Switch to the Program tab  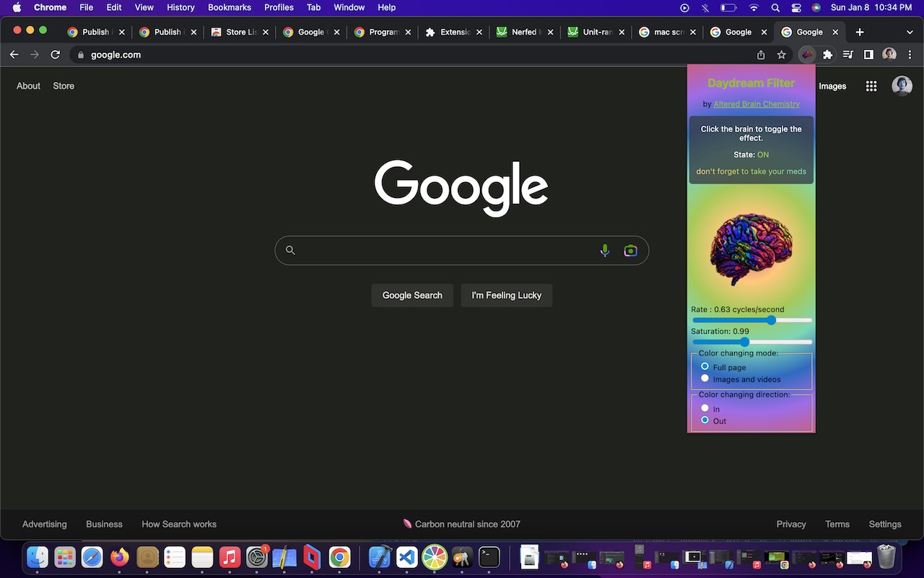382,33
